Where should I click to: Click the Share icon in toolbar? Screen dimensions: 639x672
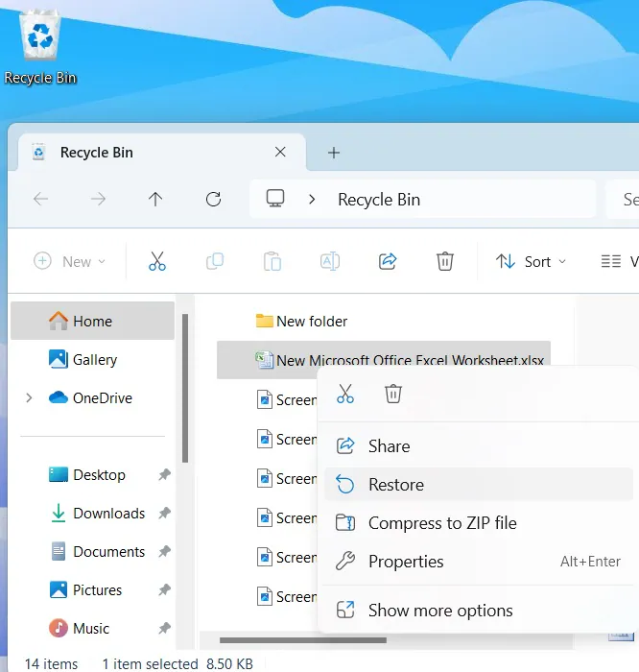tap(388, 261)
